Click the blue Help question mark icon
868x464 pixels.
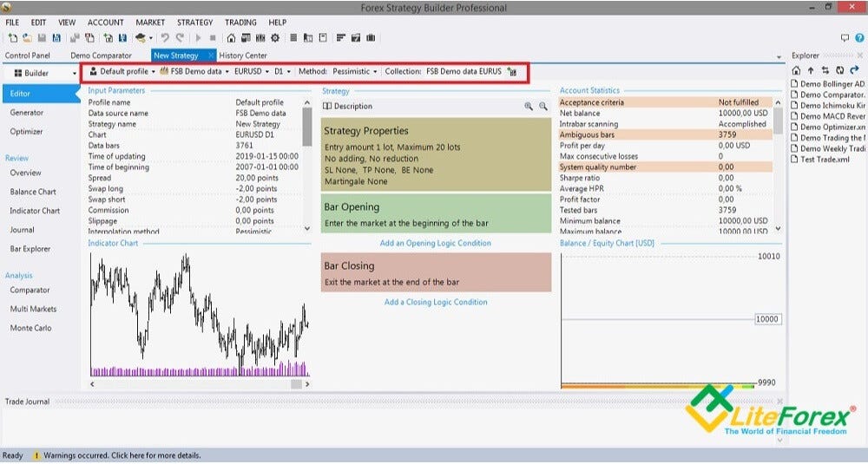click(859, 38)
